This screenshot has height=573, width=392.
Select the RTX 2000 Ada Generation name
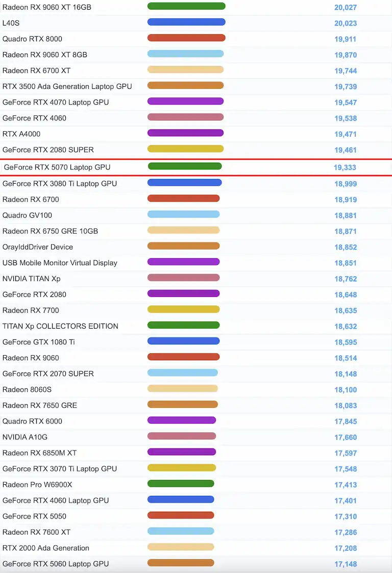pyautogui.click(x=46, y=548)
